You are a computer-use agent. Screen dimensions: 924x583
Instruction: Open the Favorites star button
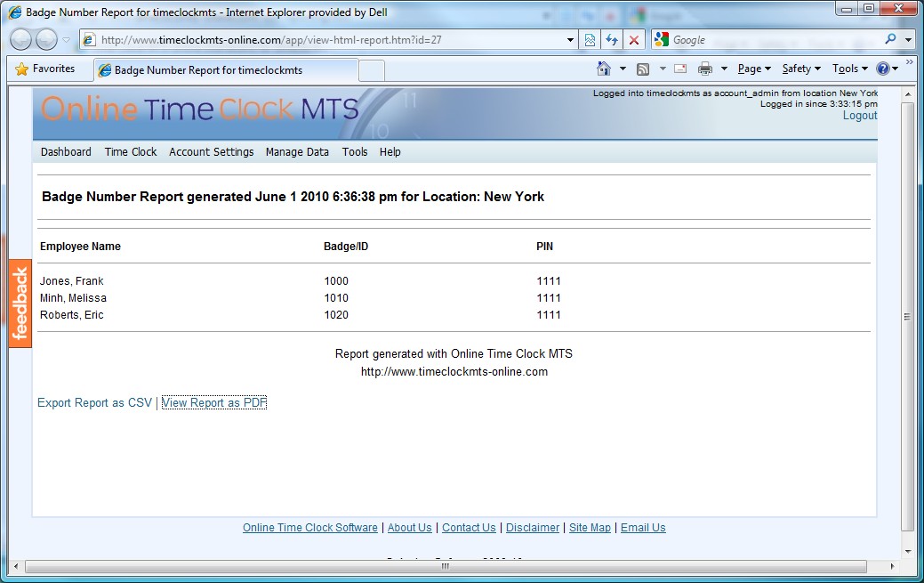tap(45, 69)
